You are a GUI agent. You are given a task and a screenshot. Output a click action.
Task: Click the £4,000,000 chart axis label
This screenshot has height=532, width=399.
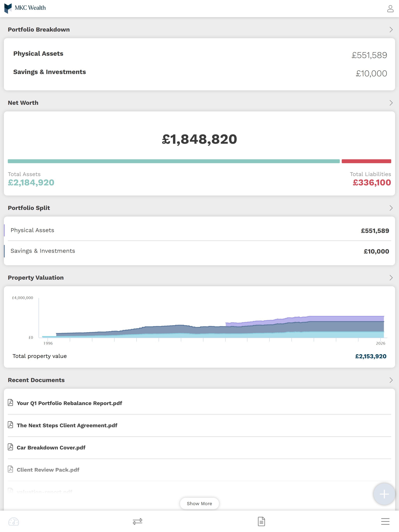pos(23,298)
